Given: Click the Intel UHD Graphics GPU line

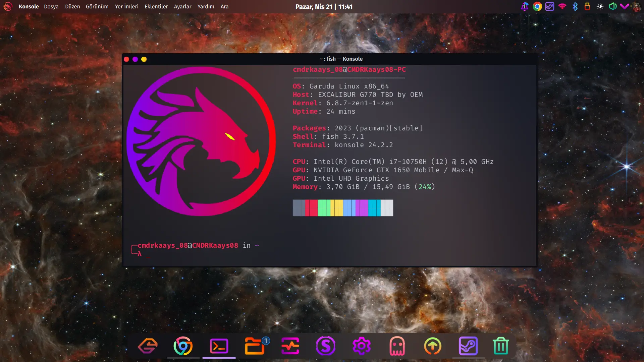Looking at the screenshot, I should [x=341, y=179].
